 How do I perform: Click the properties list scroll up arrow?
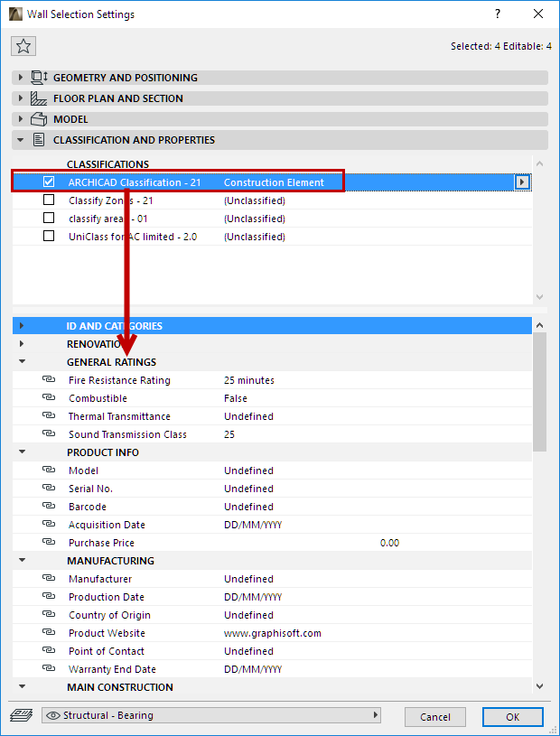[540, 325]
